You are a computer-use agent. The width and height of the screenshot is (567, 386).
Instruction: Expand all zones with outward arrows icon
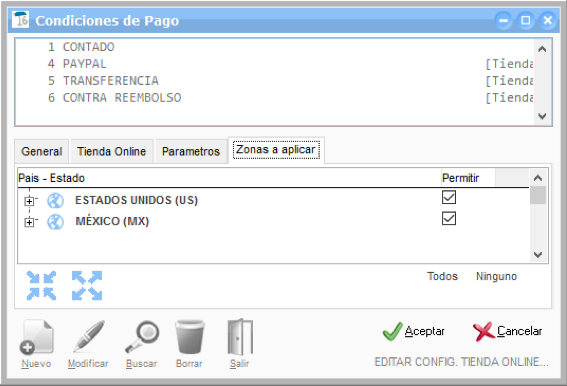(x=87, y=285)
